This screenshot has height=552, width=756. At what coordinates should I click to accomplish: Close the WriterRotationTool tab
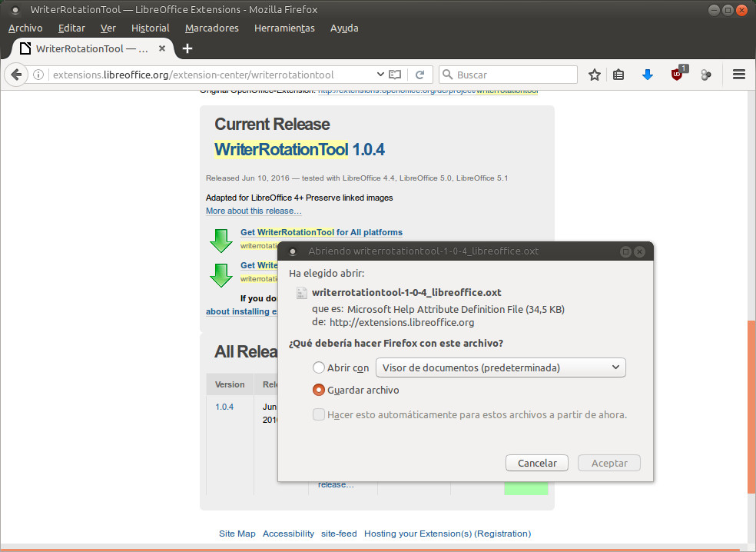[x=162, y=48]
